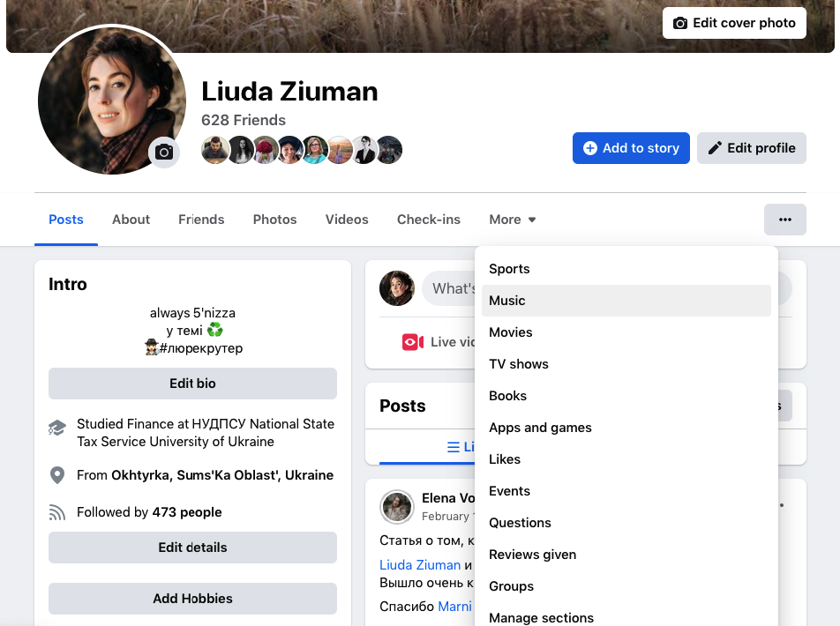Open the Friends tab

tap(201, 220)
